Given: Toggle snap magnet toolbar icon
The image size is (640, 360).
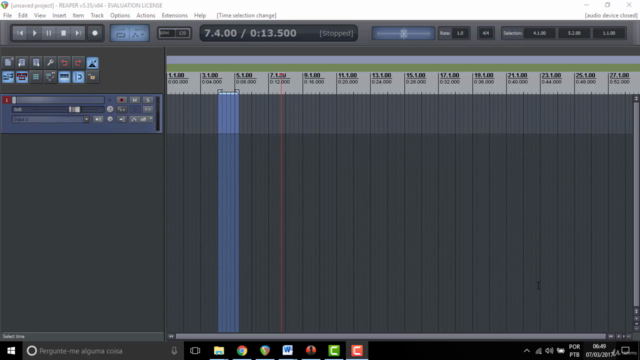Looking at the screenshot, I should pyautogui.click(x=78, y=77).
